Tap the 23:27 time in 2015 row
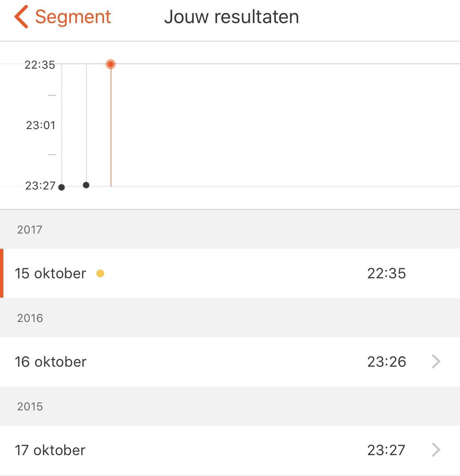 386,450
